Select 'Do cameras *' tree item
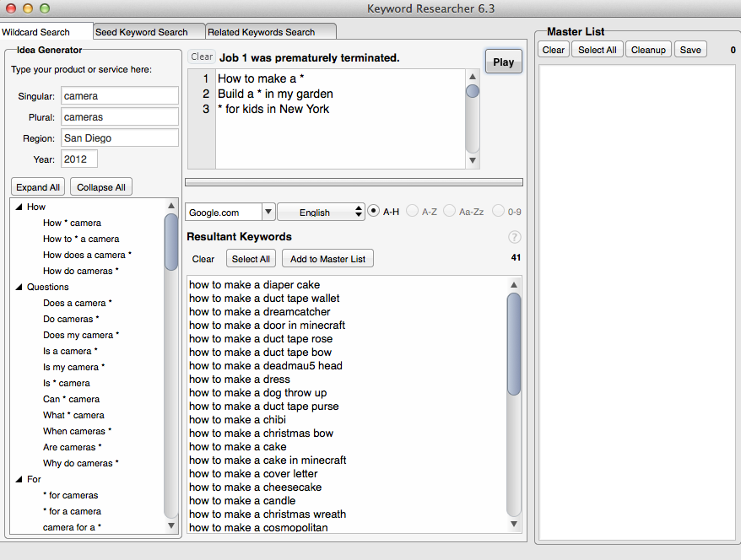Screen dimensions: 741x560 click(x=71, y=319)
